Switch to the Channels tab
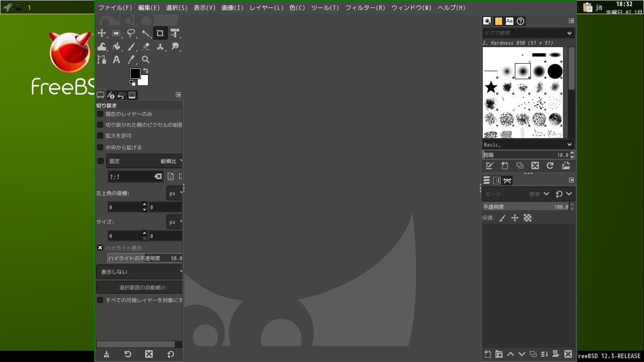 coord(497,181)
